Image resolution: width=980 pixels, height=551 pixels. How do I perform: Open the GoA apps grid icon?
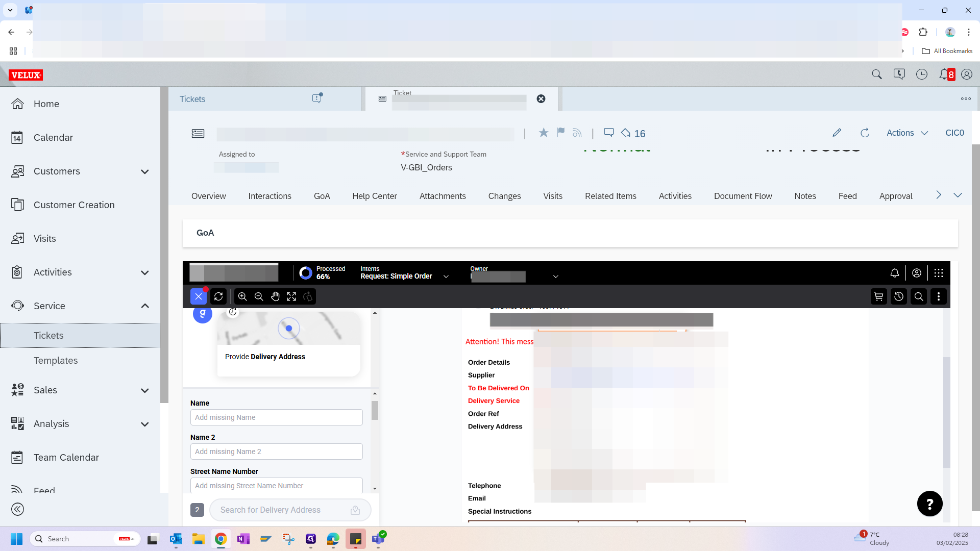click(939, 273)
